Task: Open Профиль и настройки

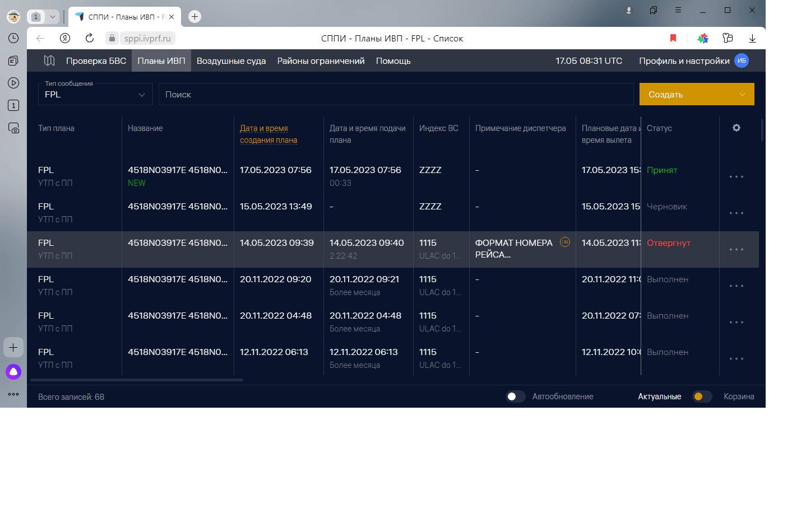Action: pos(684,60)
